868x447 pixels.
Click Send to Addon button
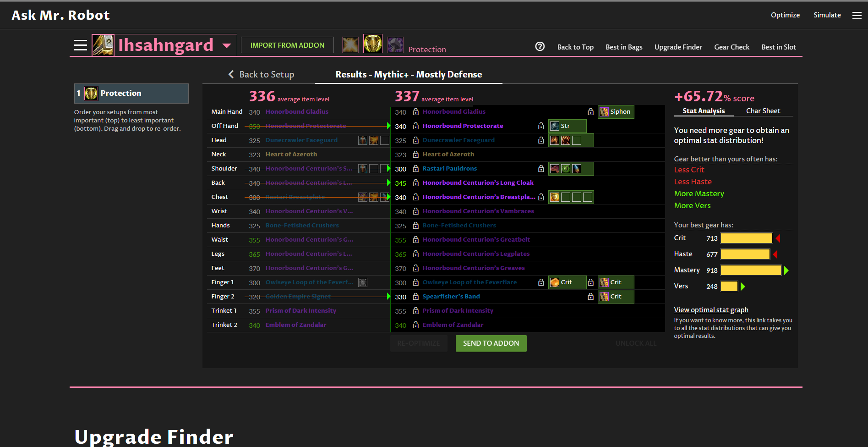pos(491,343)
